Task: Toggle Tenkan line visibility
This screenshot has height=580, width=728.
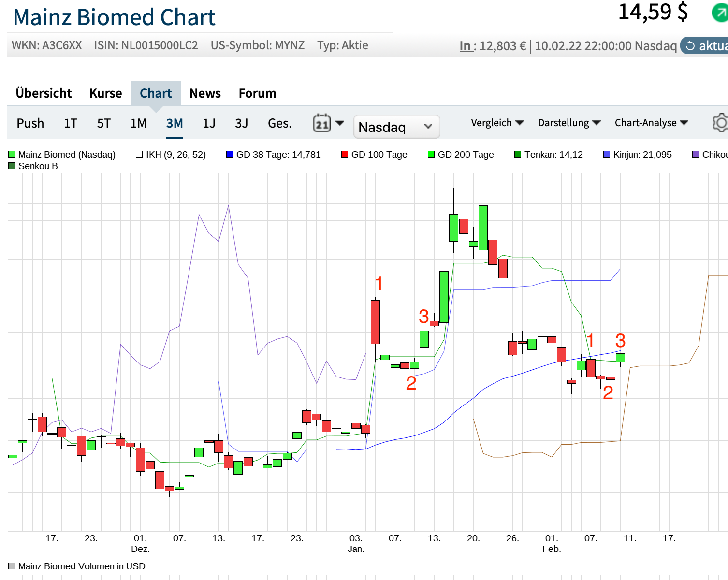Action: [549, 155]
